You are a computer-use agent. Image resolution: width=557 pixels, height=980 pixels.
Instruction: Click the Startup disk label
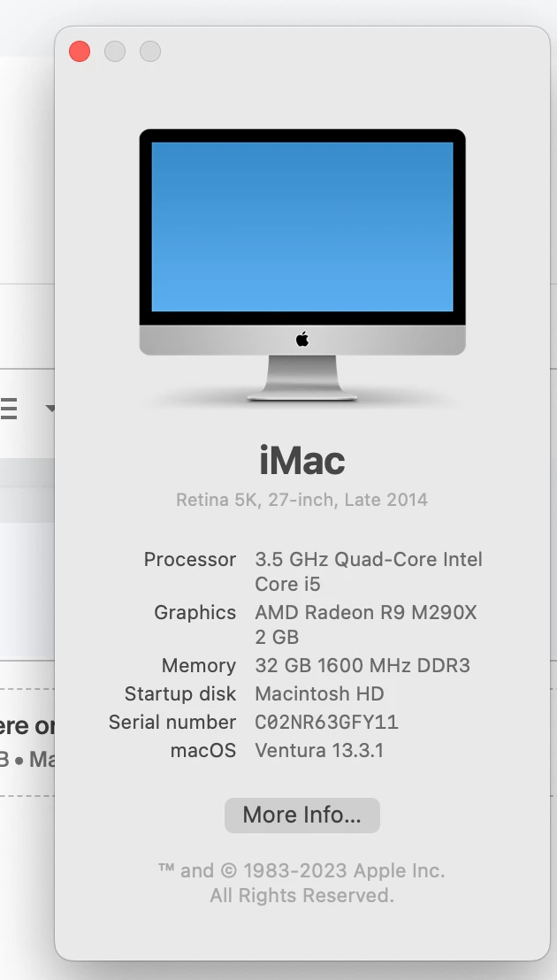pos(179,693)
